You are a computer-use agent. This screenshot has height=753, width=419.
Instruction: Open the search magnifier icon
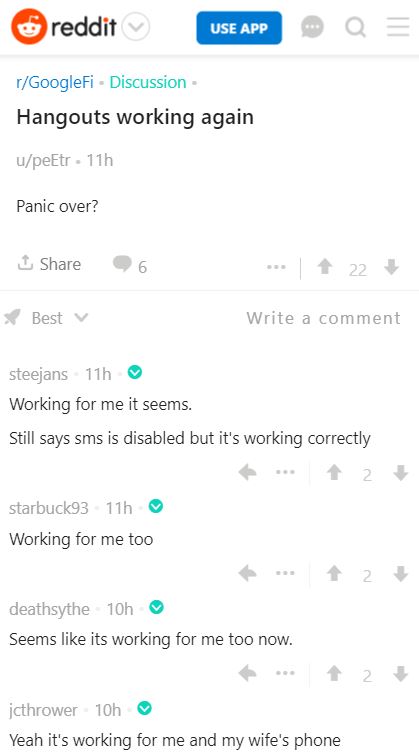[x=356, y=27]
